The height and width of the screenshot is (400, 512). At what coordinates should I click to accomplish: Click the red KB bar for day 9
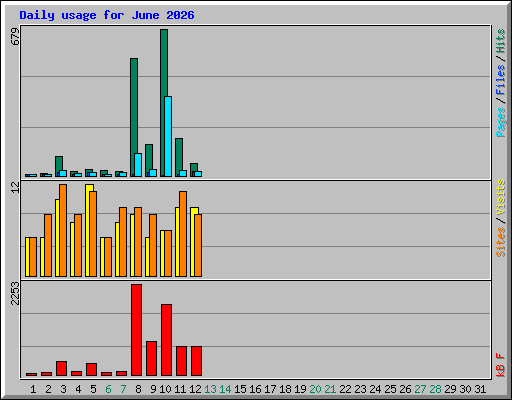click(x=152, y=359)
